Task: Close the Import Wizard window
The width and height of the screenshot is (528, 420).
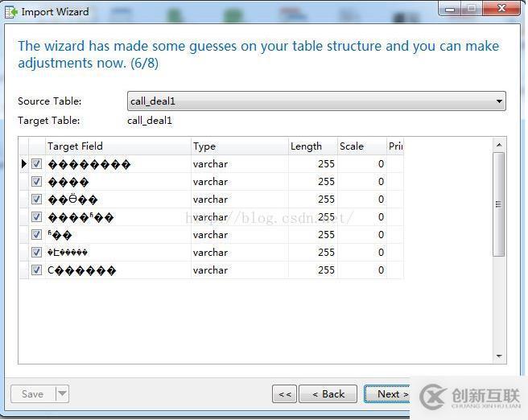Action: coord(501,8)
